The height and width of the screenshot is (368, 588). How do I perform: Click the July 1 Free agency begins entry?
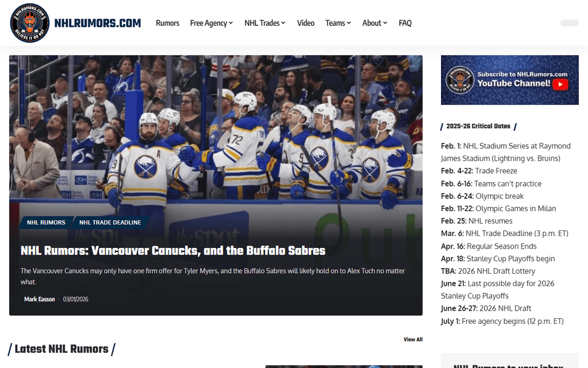[502, 321]
